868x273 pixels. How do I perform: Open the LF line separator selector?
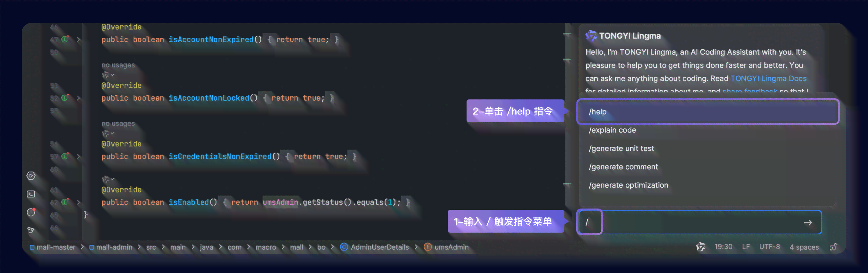pyautogui.click(x=746, y=247)
